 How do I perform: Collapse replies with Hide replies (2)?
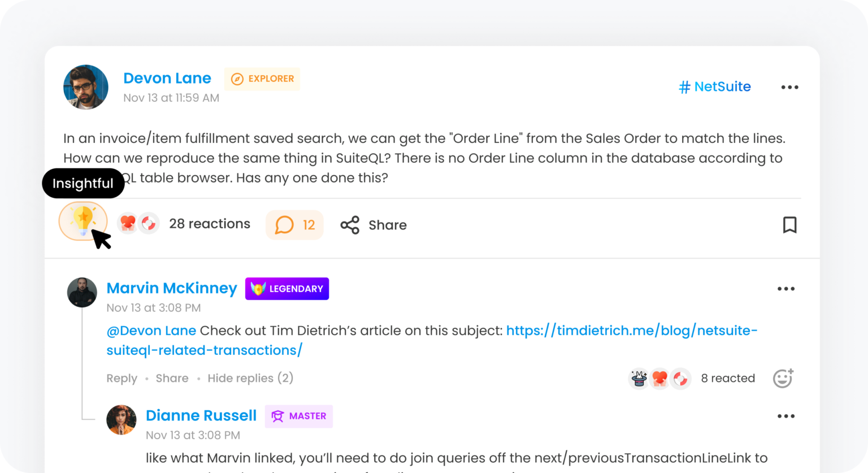pos(250,378)
